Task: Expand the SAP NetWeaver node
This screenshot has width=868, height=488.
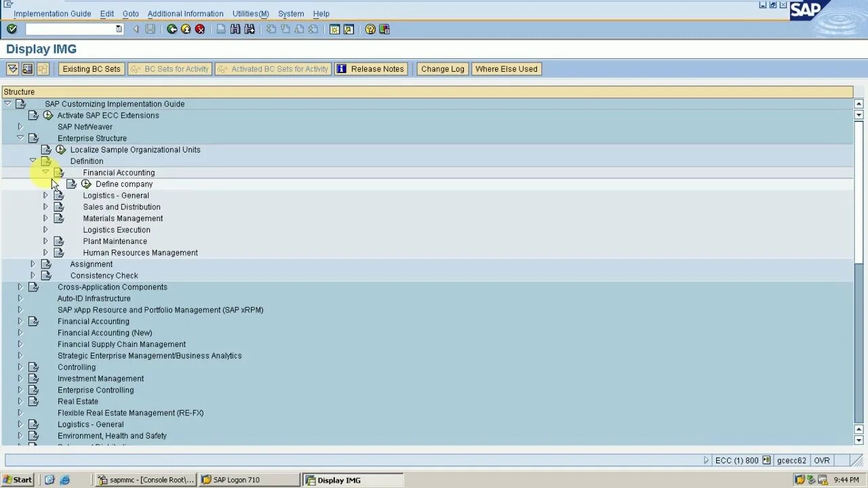Action: 20,127
